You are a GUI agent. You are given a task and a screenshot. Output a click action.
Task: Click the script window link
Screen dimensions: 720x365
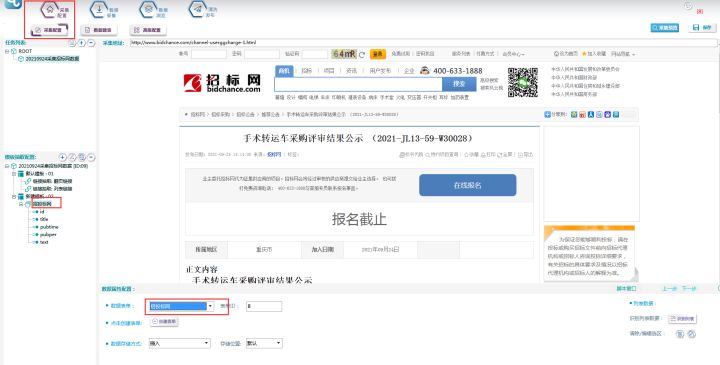pyautogui.click(x=626, y=289)
